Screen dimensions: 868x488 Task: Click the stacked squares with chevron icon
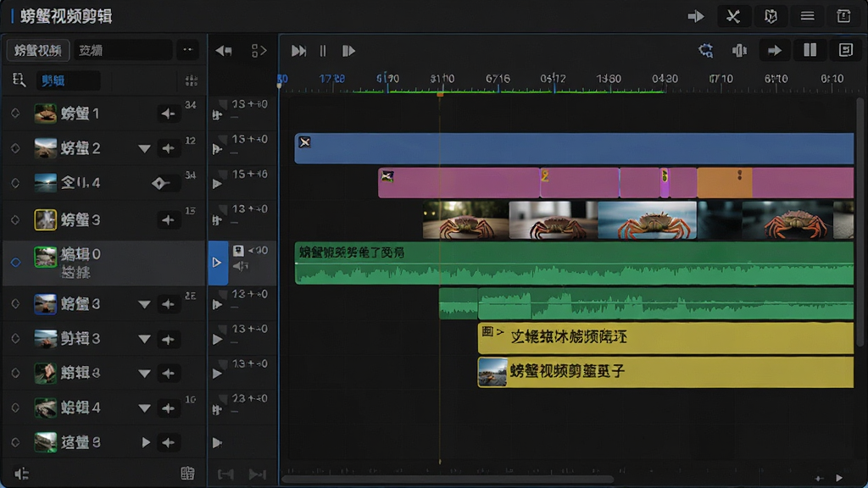click(x=259, y=51)
